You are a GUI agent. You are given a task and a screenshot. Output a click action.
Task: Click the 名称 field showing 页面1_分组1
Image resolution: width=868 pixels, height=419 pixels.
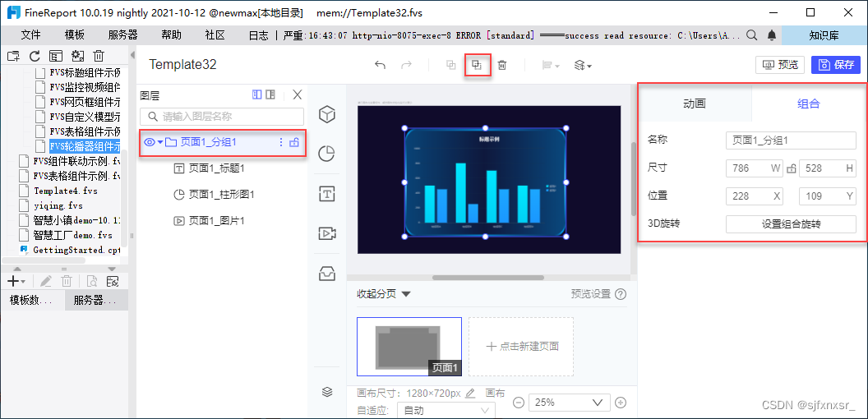point(791,140)
